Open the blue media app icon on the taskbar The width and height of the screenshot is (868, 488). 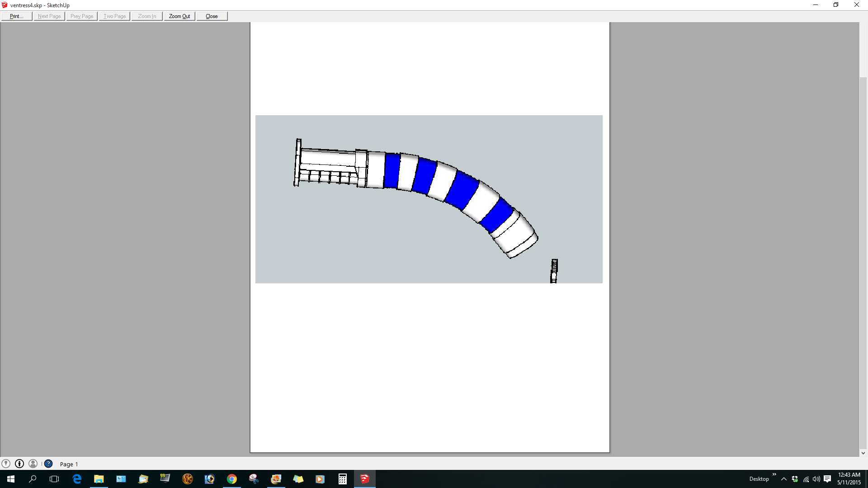[x=209, y=479]
